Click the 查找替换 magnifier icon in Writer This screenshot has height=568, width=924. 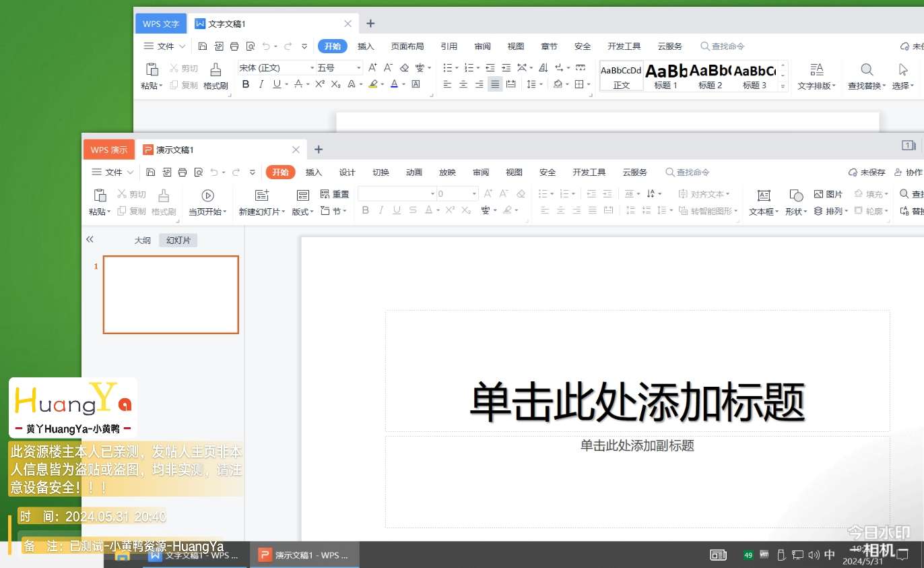click(867, 69)
